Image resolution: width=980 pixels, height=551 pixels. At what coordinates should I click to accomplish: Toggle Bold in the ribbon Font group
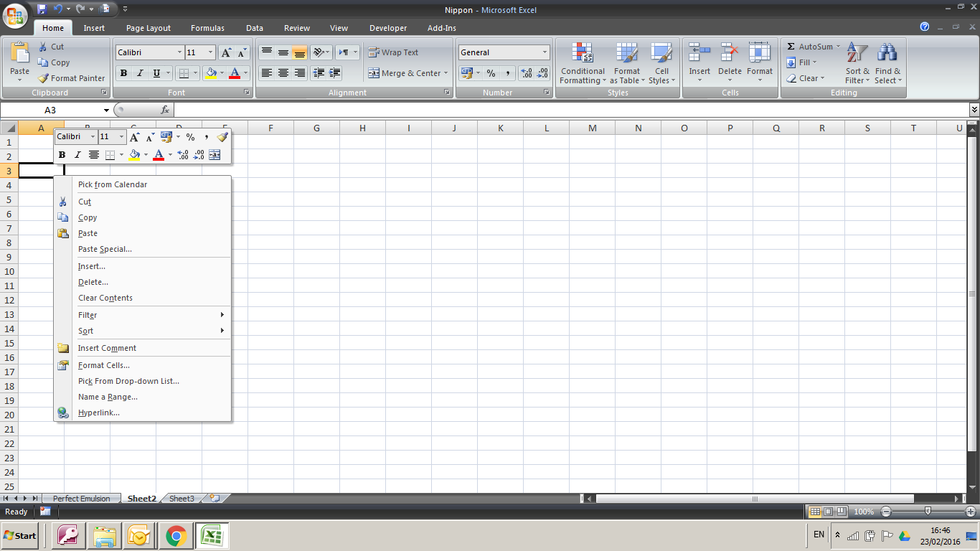coord(123,73)
